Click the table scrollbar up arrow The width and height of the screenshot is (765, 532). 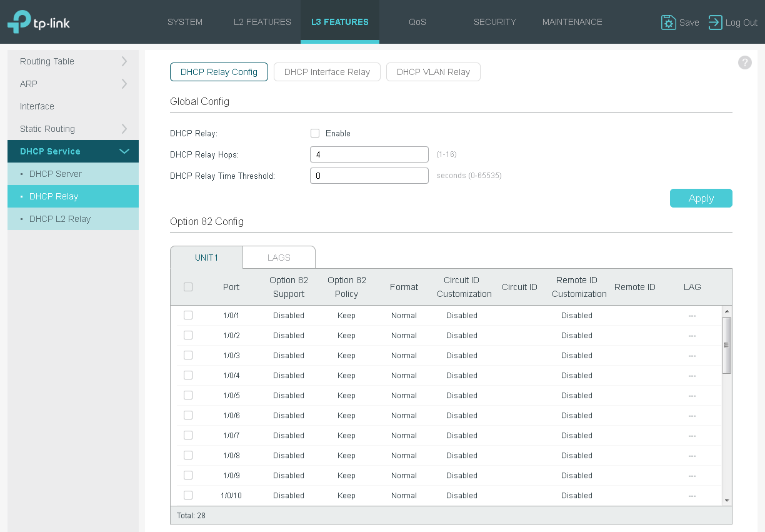pos(726,311)
